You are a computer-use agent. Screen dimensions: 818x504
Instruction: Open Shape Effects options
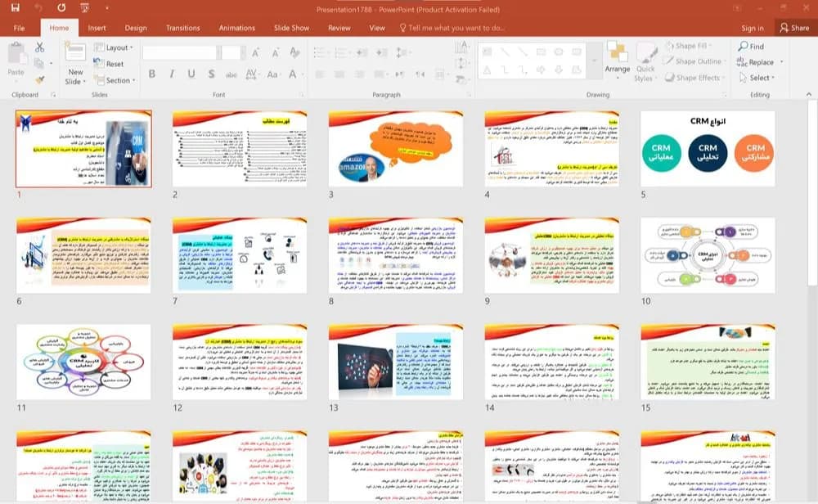click(694, 78)
